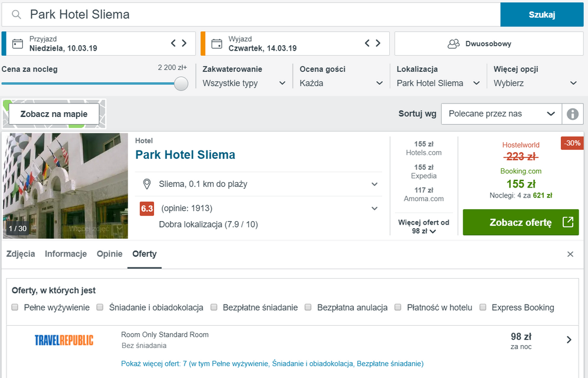
Task: Check Express Booking option
Action: [x=483, y=307]
